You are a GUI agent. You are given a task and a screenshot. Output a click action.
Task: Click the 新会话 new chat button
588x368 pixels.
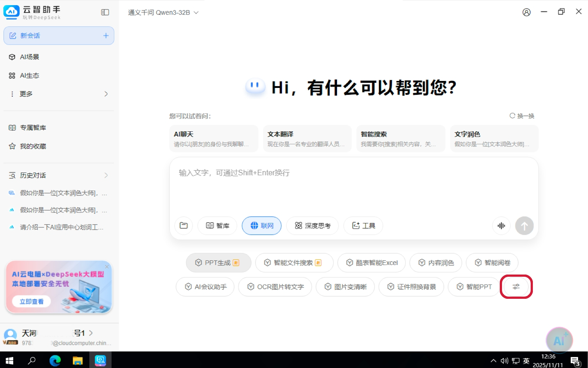click(x=59, y=36)
